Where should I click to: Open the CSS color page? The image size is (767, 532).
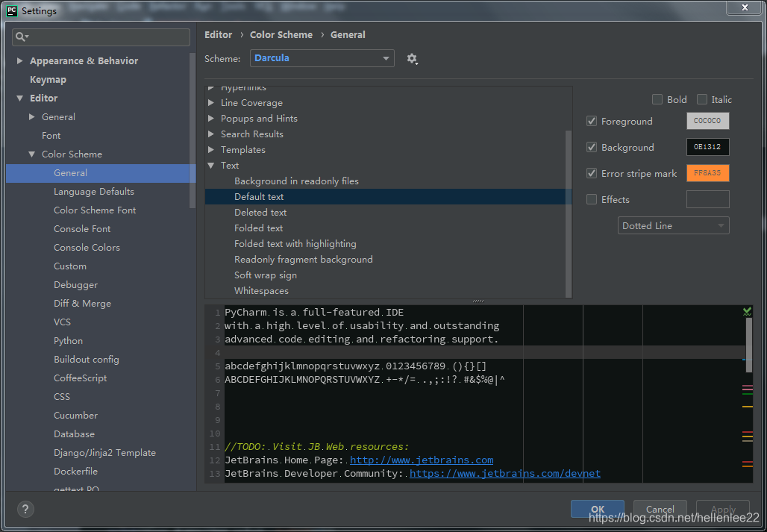[x=62, y=396]
